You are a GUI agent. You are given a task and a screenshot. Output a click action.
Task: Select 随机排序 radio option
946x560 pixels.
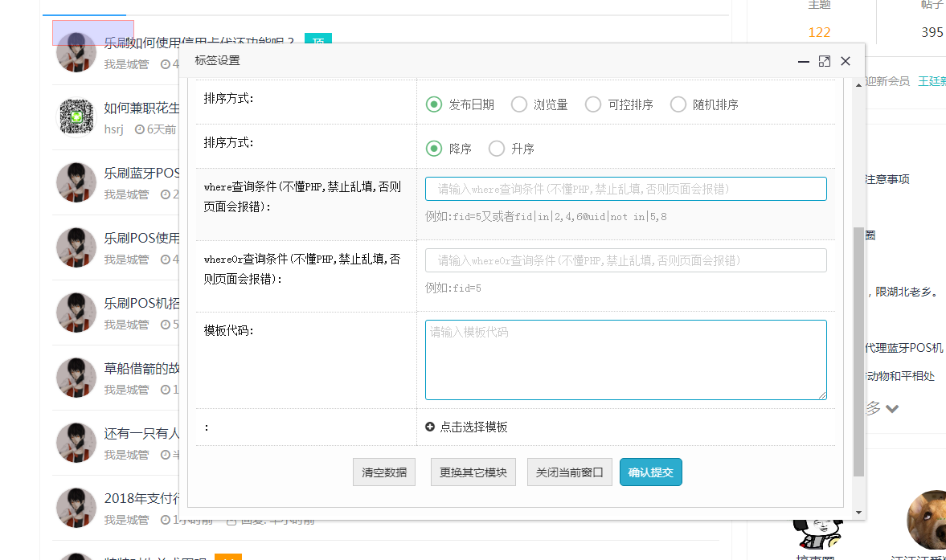coord(678,104)
